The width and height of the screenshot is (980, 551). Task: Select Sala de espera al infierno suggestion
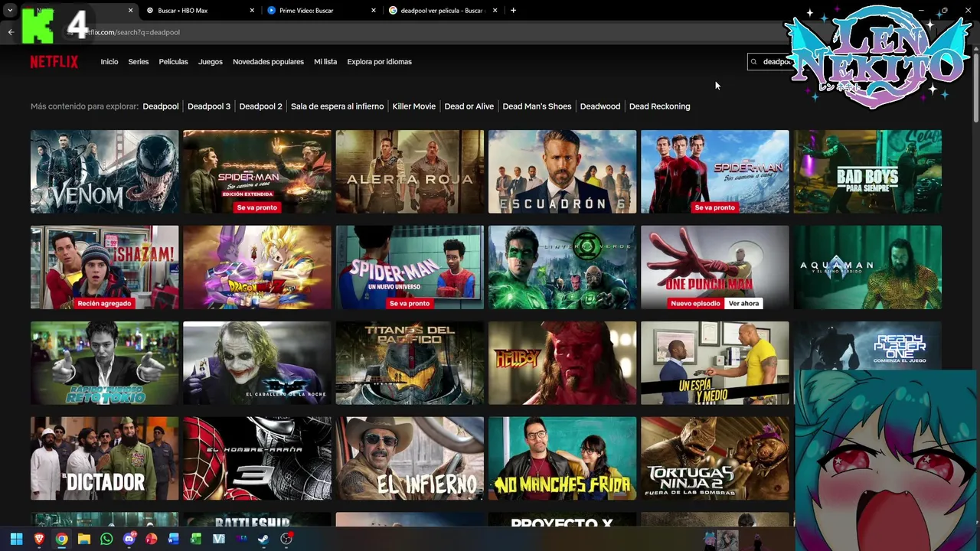click(338, 106)
